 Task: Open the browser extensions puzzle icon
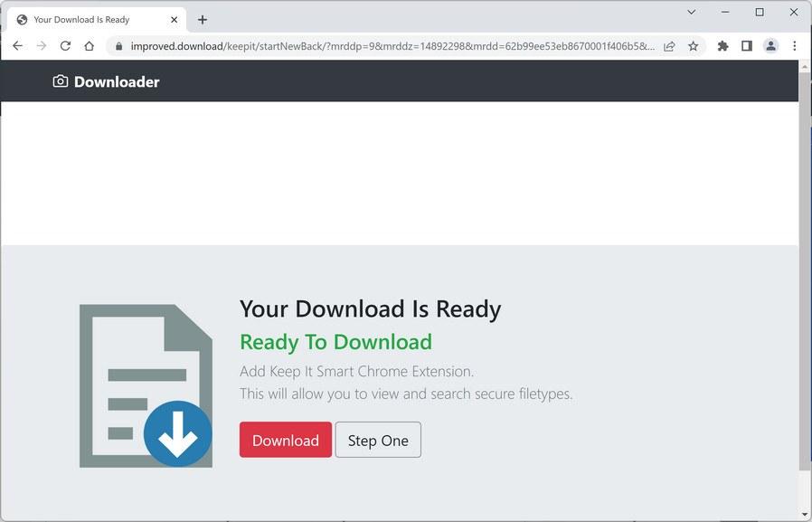click(722, 45)
